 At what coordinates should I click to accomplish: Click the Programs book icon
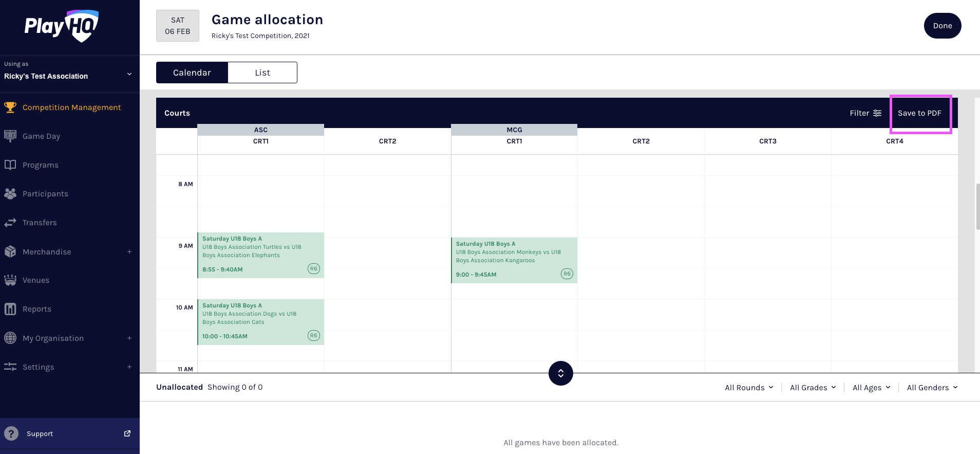(10, 165)
